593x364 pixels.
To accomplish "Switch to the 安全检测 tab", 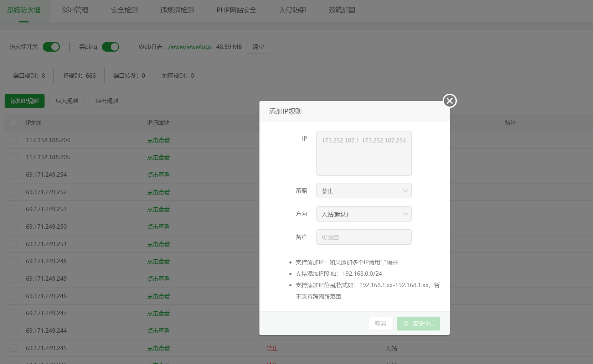I will tap(124, 10).
